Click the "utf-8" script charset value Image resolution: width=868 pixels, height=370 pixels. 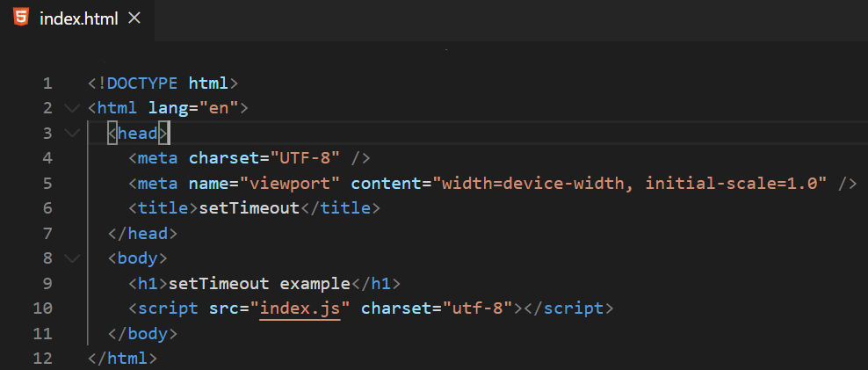click(x=477, y=308)
